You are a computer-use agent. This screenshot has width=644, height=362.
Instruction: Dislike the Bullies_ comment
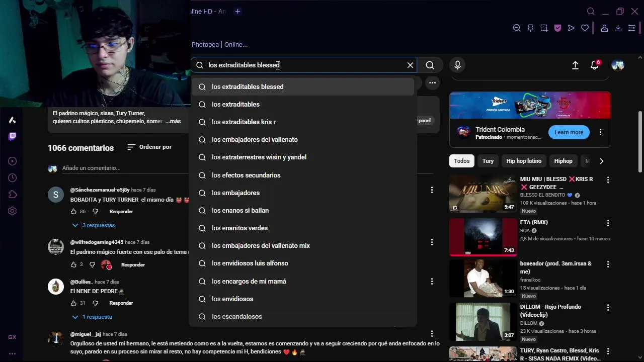pyautogui.click(x=95, y=303)
